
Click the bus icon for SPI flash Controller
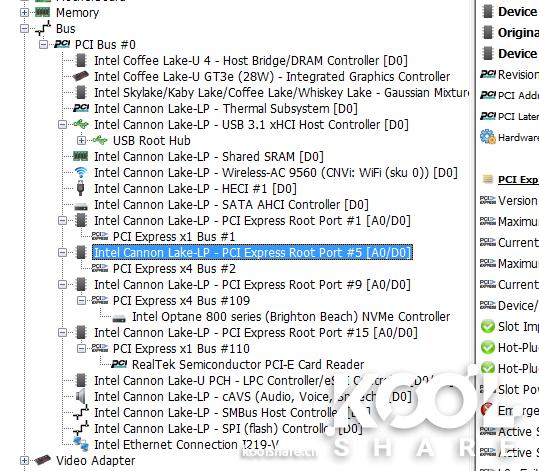coord(81,428)
